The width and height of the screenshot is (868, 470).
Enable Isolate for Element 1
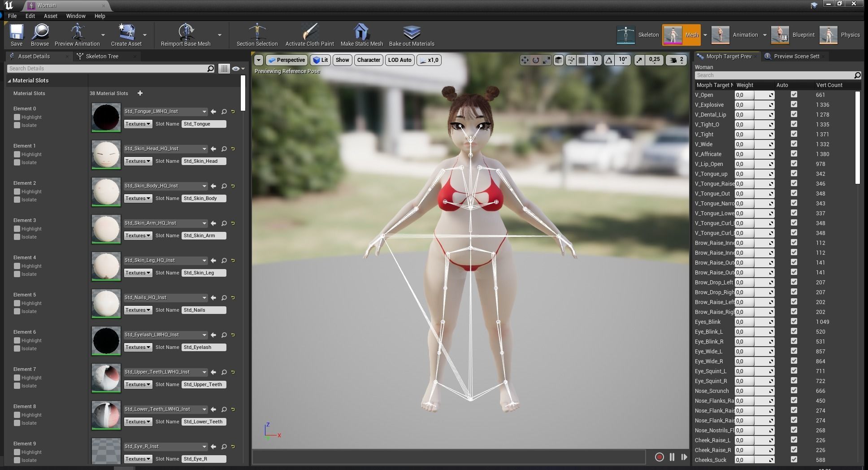pyautogui.click(x=17, y=162)
